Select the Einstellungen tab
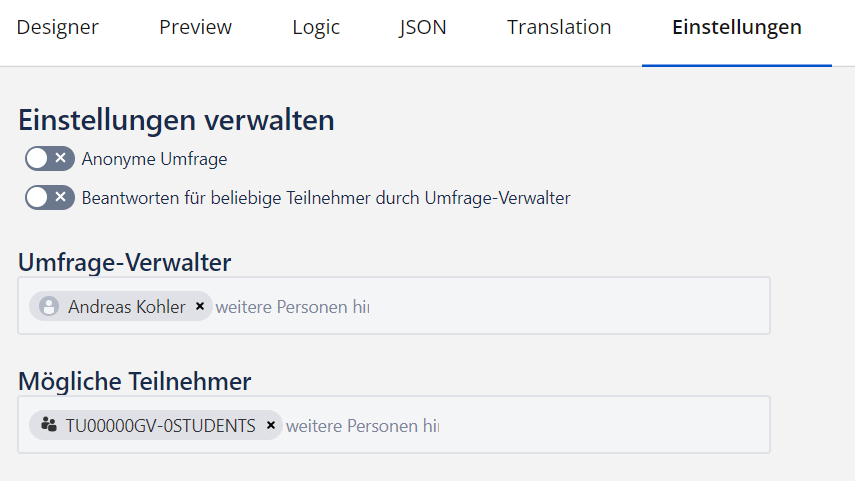Screen dimensions: 855x481 tap(736, 27)
